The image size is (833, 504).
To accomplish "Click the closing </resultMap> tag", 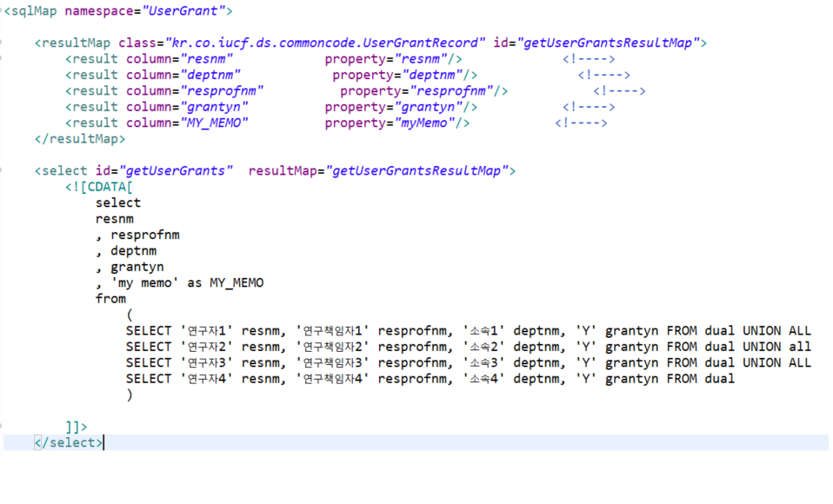I will (80, 139).
